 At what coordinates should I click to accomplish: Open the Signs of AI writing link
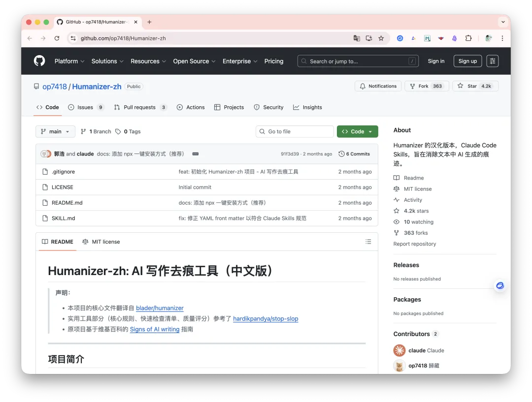(155, 329)
